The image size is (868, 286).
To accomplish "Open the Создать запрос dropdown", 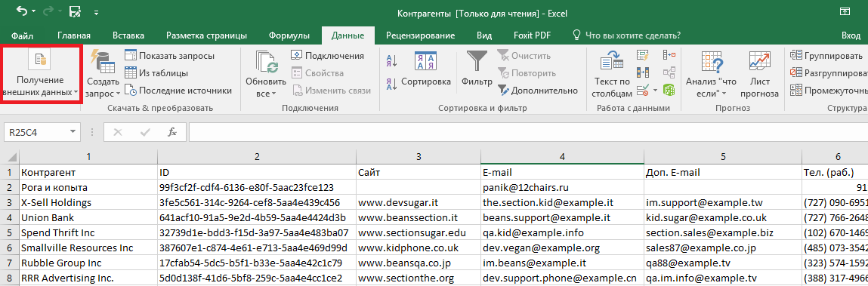I will pos(103,73).
